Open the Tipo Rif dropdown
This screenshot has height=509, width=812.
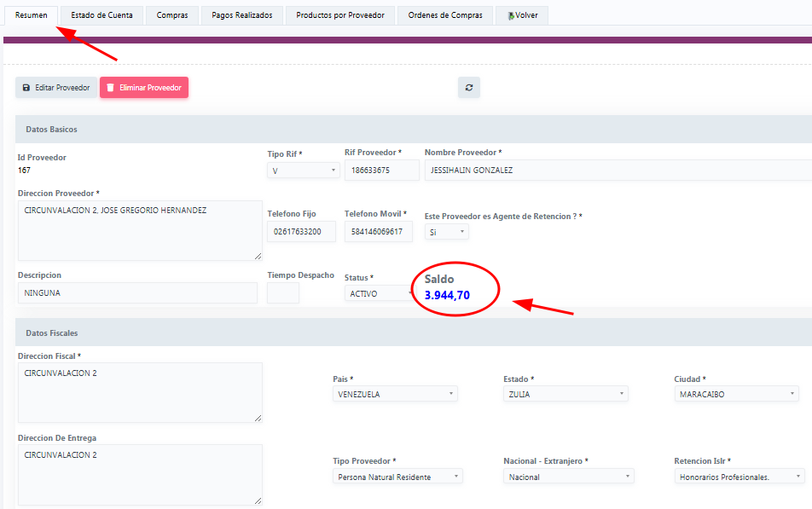point(304,171)
